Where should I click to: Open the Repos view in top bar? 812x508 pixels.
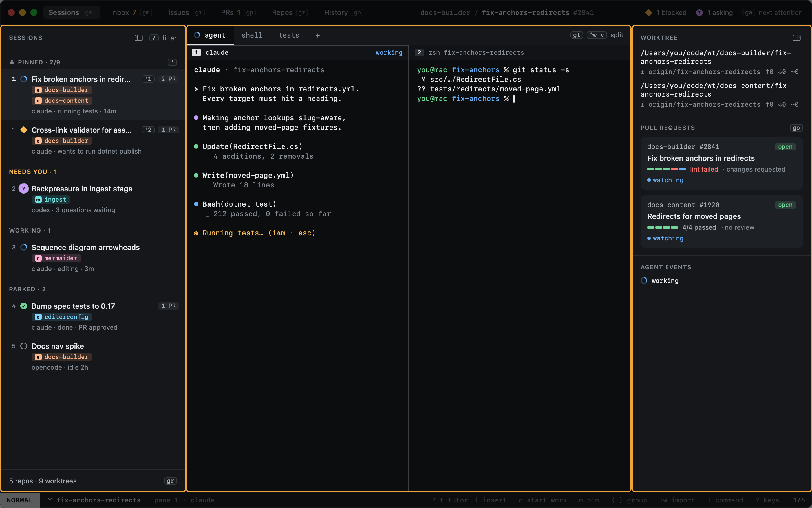pyautogui.click(x=290, y=12)
